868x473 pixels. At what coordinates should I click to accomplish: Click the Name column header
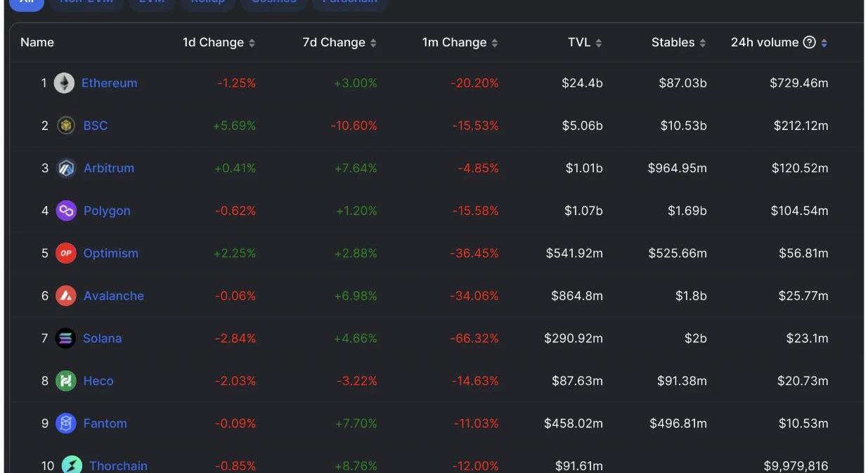[37, 42]
